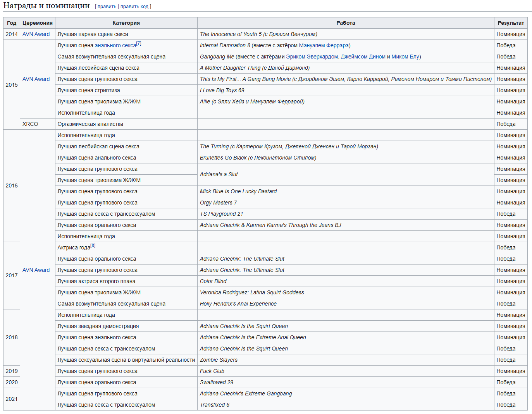Open footnote reference [8] next to "Актриса года"
Screen dimensions: 532x414
[x=93, y=246]
